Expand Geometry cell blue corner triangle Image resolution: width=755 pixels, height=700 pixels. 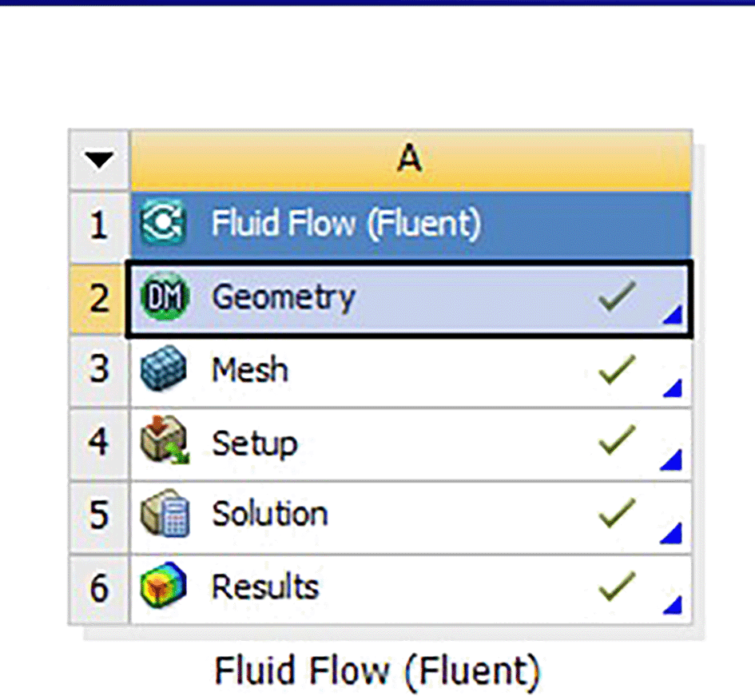tap(673, 314)
